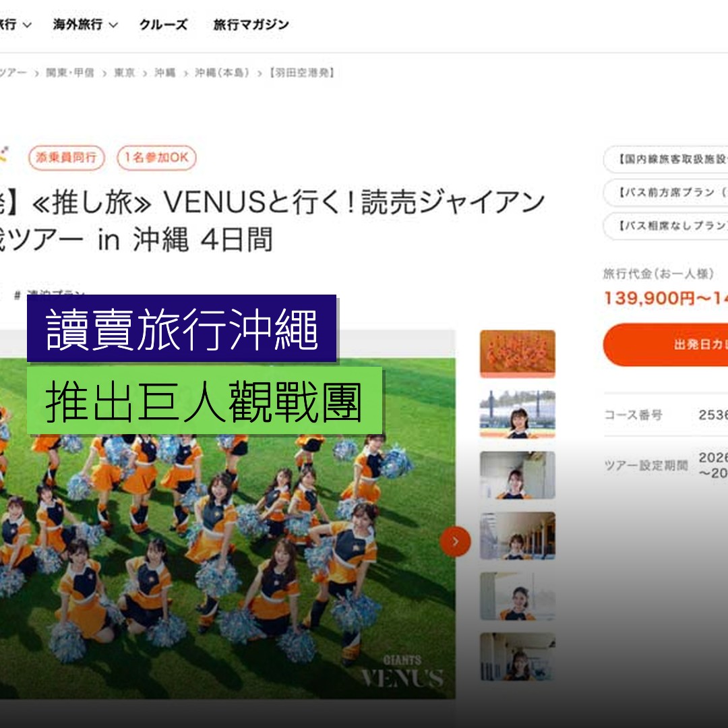This screenshot has height=728, width=728.
Task: Select the 沖縄(本島) breadcrumb link
Action: pyautogui.click(x=222, y=73)
